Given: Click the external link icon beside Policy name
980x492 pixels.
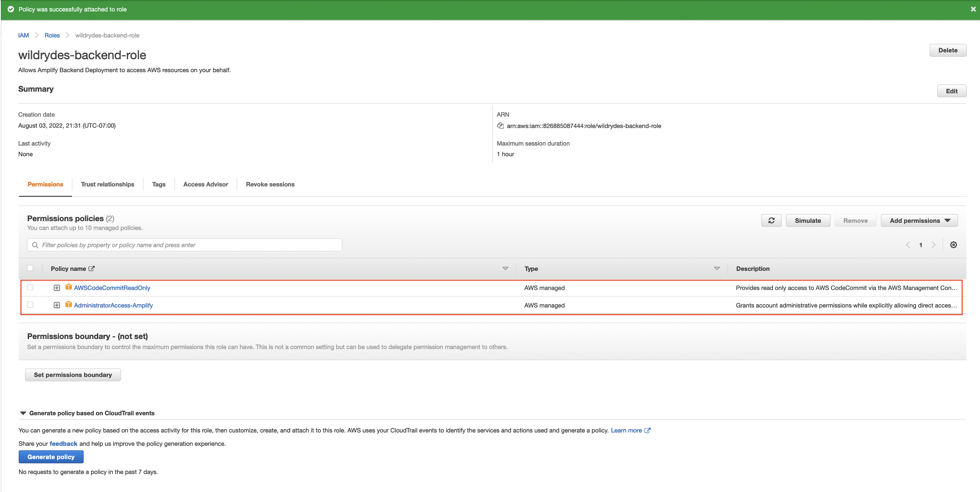Looking at the screenshot, I should pyautogui.click(x=91, y=268).
